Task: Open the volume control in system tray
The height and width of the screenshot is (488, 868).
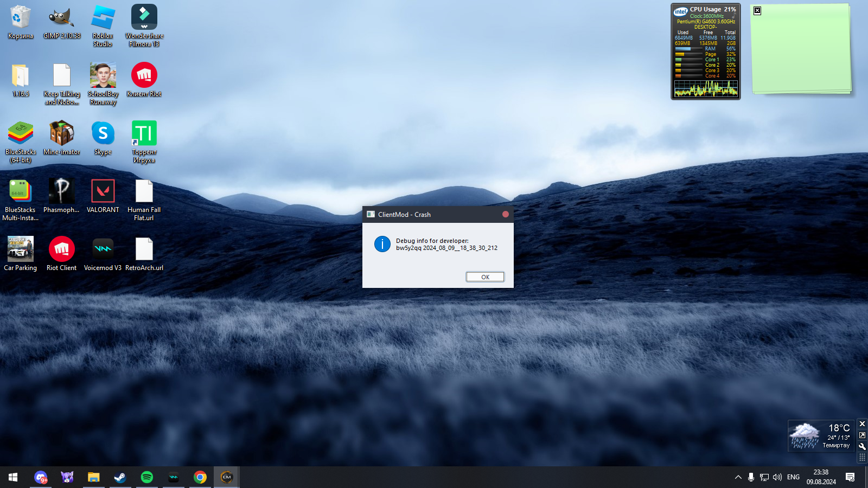Action: pos(777,477)
